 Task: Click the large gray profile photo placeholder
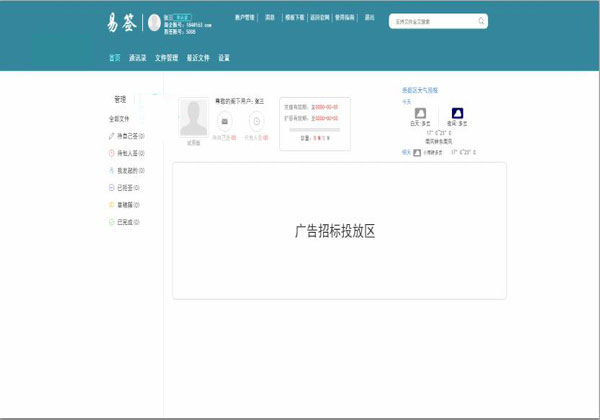(194, 117)
